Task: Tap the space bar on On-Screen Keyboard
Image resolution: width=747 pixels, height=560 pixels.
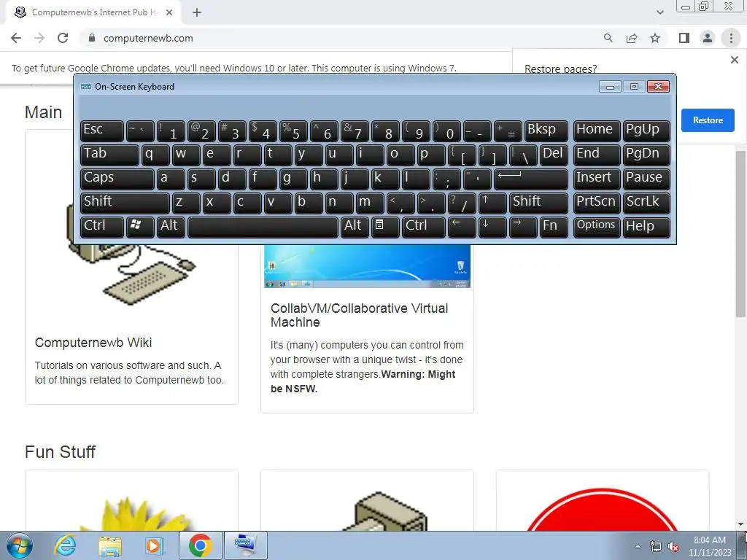Action: point(263,226)
